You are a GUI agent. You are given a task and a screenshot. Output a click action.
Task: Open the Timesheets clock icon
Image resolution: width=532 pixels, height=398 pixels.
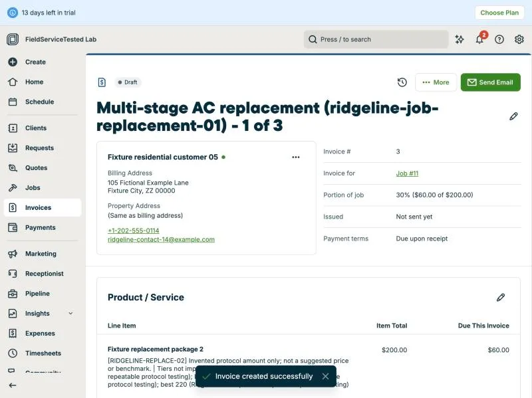13,353
